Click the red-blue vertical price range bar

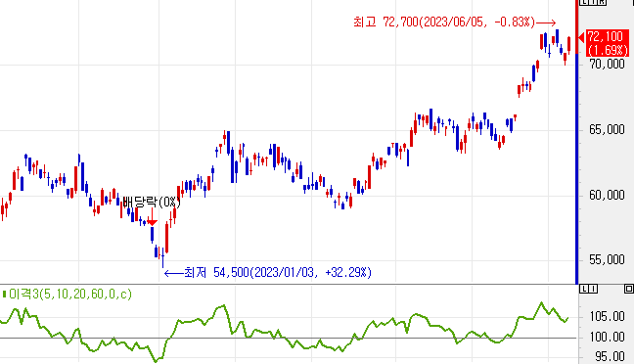(577, 142)
